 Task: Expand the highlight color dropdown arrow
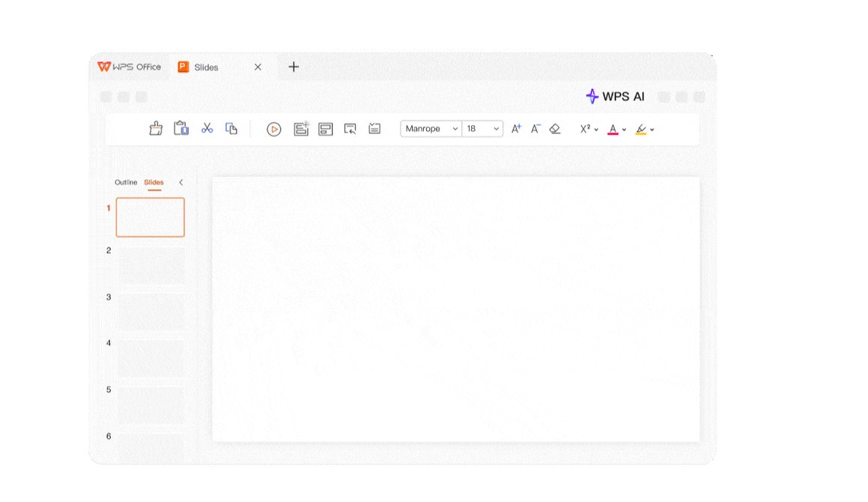[652, 130]
